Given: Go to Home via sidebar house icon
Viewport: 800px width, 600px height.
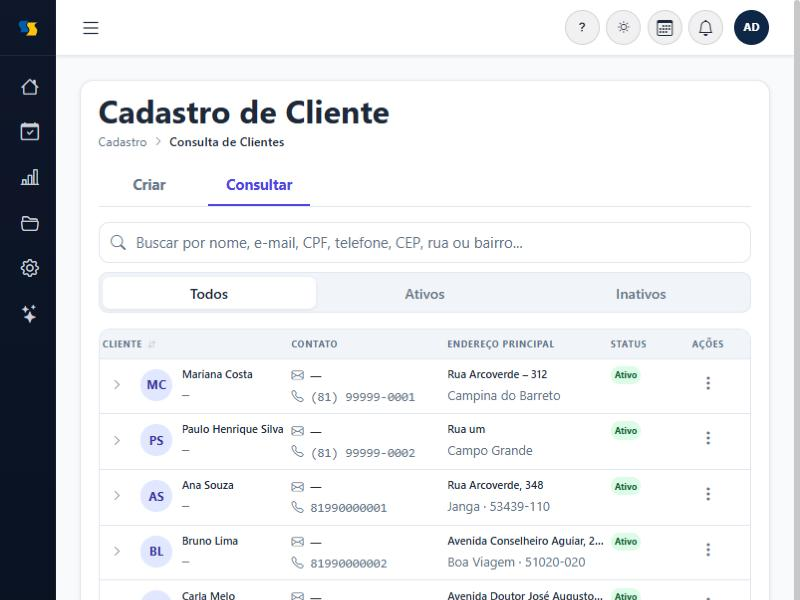Looking at the screenshot, I should pyautogui.click(x=30, y=87).
